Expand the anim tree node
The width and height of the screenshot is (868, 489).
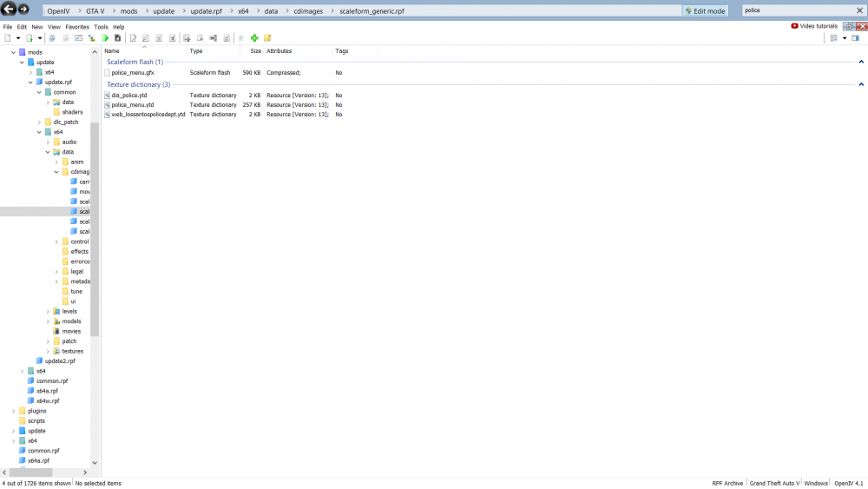56,162
